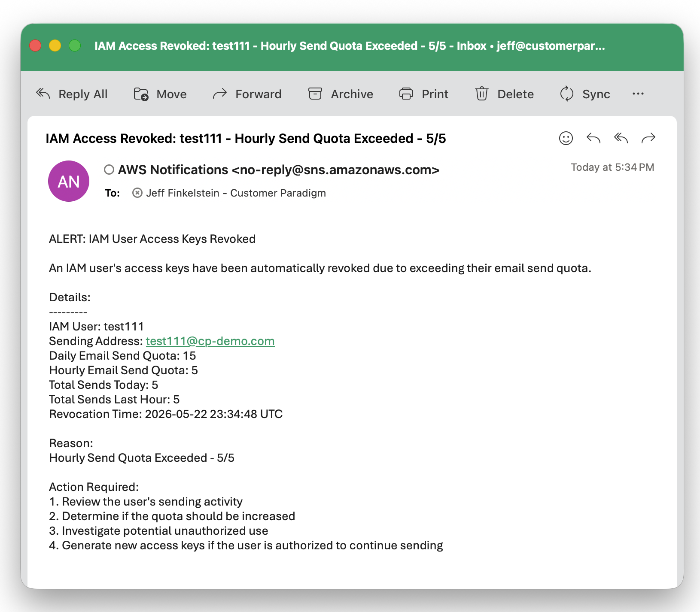Open the Move to folder option
Viewport: 700px width, 612px height.
(x=160, y=94)
